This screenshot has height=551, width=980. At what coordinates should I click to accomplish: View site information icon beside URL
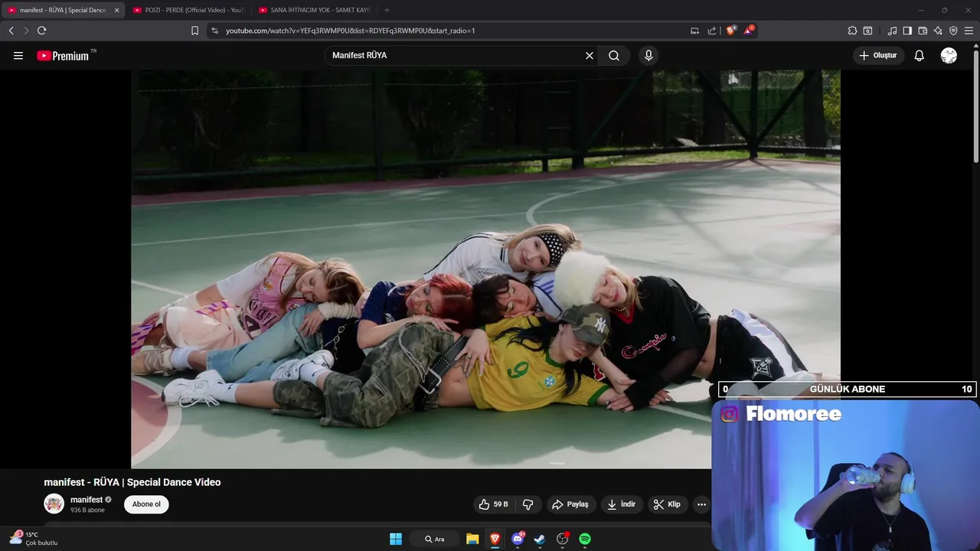[x=214, y=31]
